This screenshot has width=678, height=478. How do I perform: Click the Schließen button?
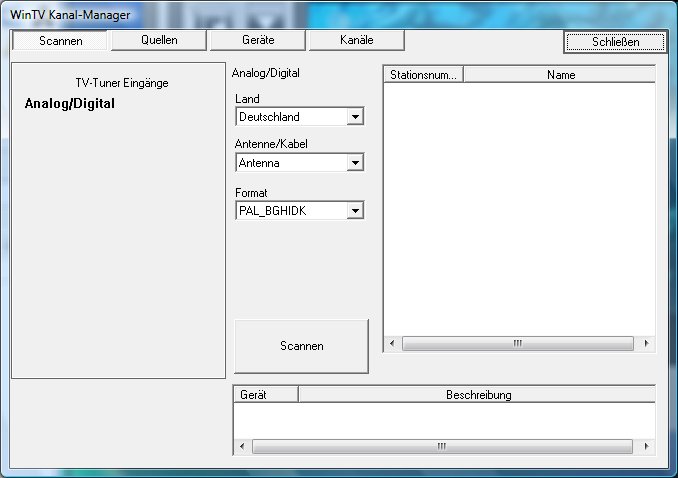615,42
